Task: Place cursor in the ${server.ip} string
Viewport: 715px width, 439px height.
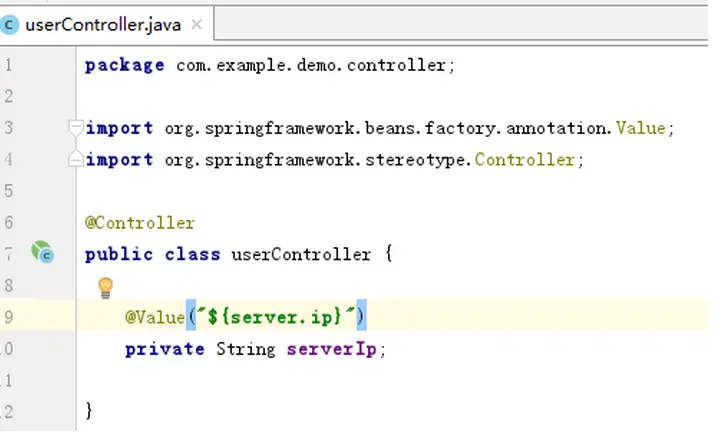Action: click(x=274, y=317)
